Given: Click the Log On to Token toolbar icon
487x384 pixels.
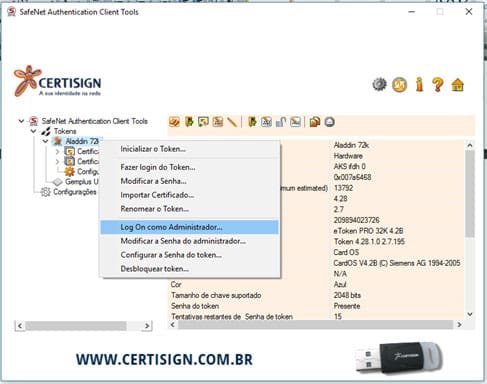Looking at the screenshot, I should coord(189,122).
